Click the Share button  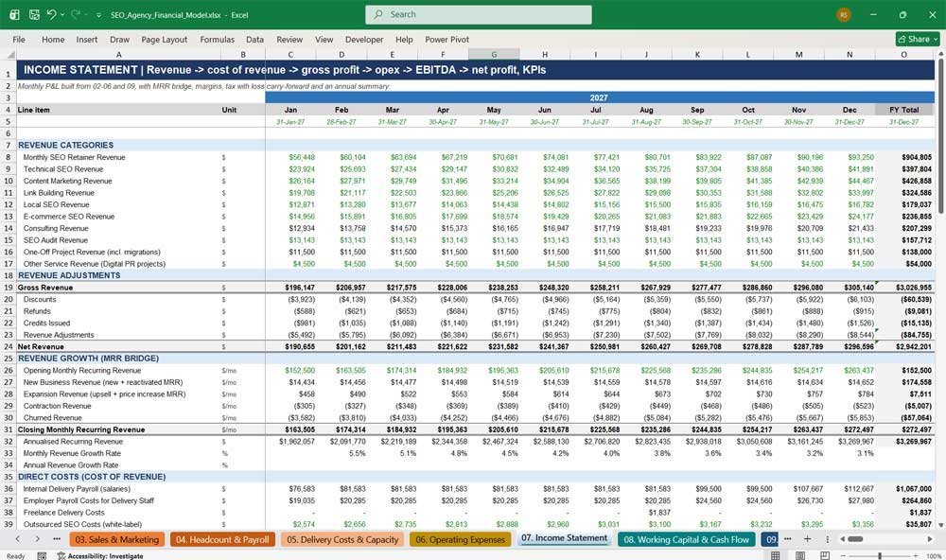pos(918,39)
